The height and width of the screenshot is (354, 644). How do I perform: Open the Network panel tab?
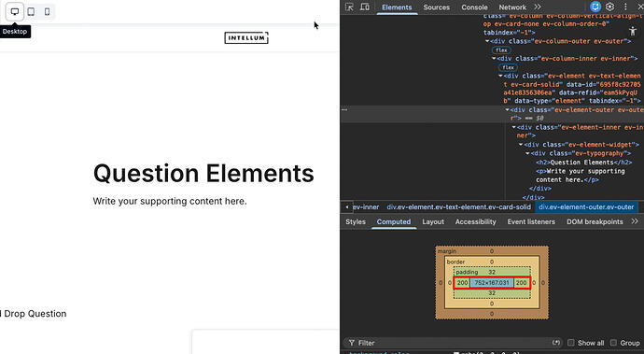pyautogui.click(x=512, y=7)
